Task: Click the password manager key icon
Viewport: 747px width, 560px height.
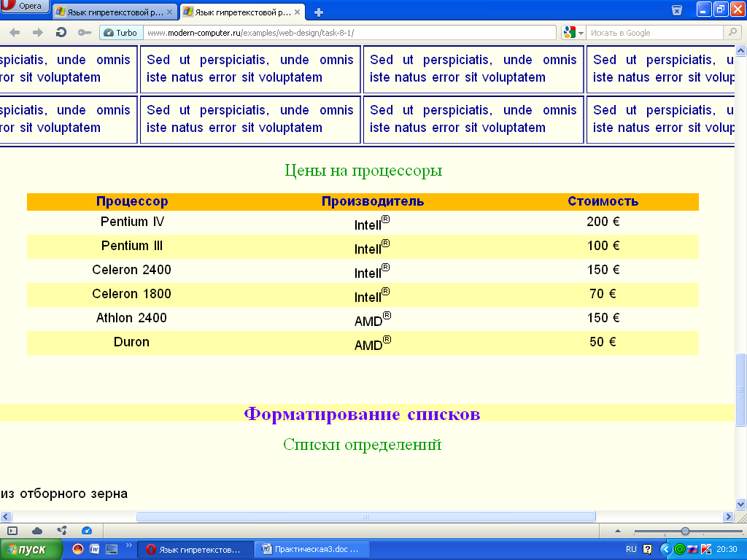Action: pos(85,32)
